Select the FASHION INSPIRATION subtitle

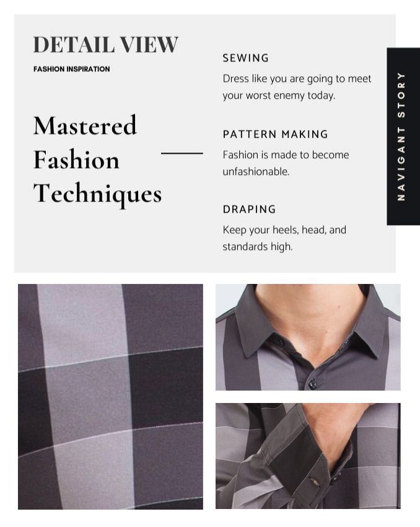(71, 69)
